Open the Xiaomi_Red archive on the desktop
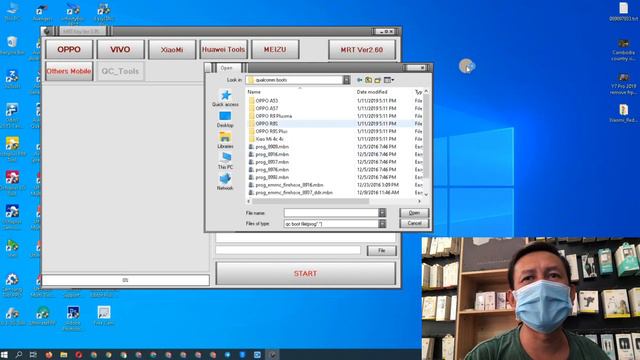 [623, 113]
